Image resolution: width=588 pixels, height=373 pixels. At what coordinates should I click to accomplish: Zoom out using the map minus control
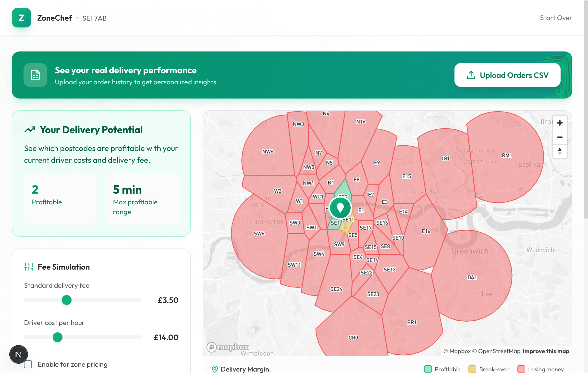pyautogui.click(x=560, y=137)
